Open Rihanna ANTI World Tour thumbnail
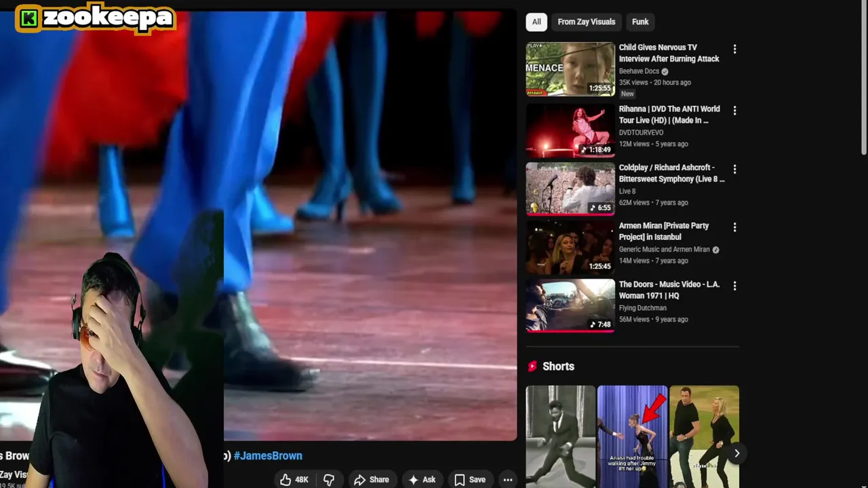Screen dimensions: 868x488 click(x=570, y=130)
